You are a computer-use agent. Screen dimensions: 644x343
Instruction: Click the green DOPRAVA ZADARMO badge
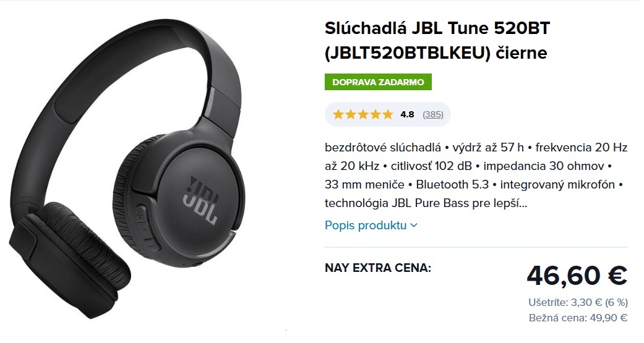click(378, 82)
